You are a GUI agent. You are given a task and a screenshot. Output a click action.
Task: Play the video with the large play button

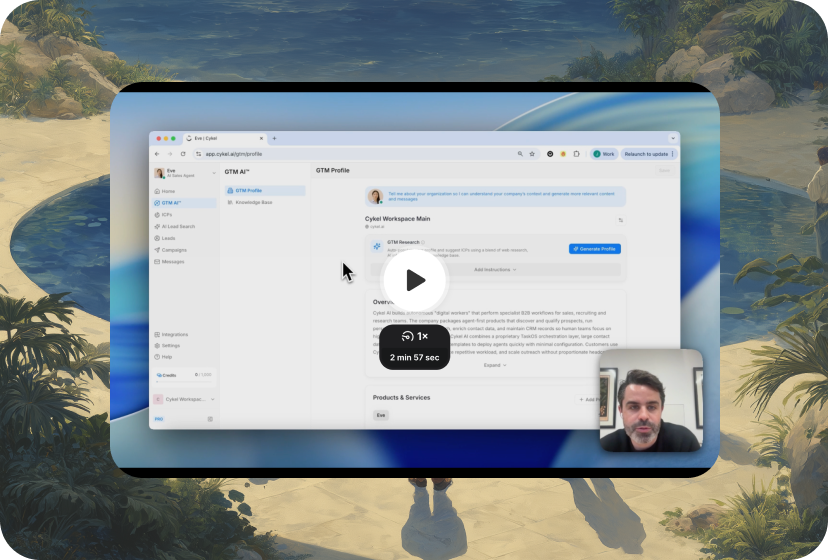point(415,280)
